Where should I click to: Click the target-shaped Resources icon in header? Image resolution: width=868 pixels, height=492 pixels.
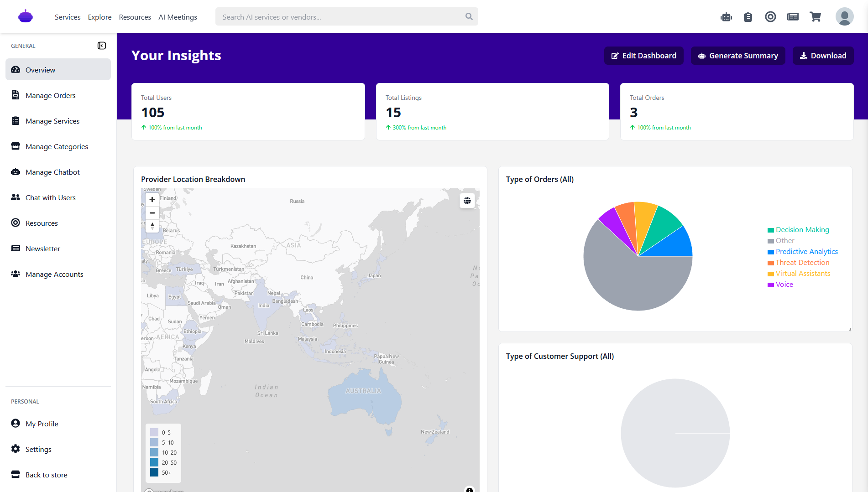click(x=771, y=16)
